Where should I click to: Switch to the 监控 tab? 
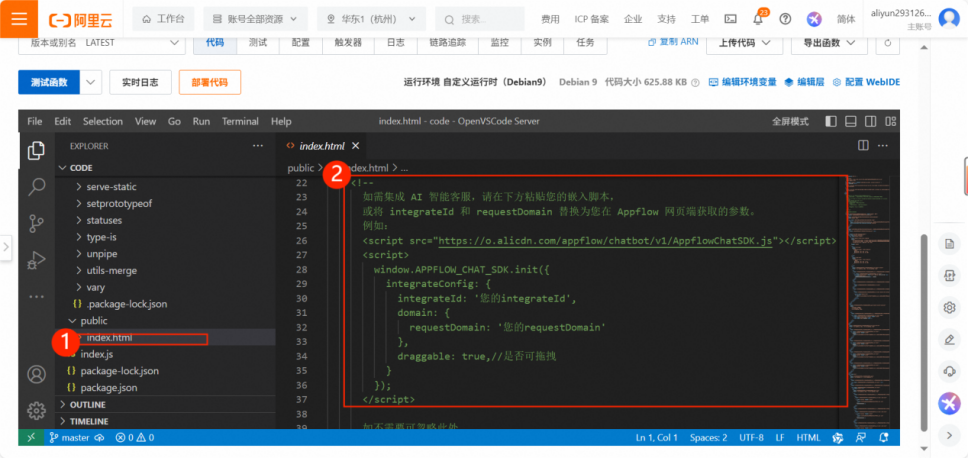[x=499, y=43]
